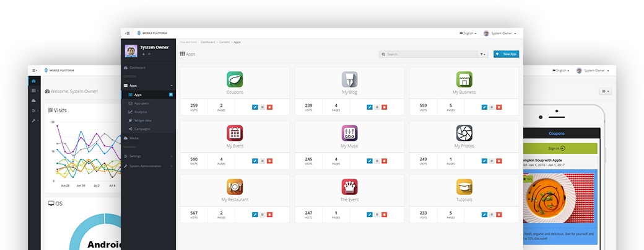Click cloud media icon in left window sidebar

pyautogui.click(x=33, y=100)
